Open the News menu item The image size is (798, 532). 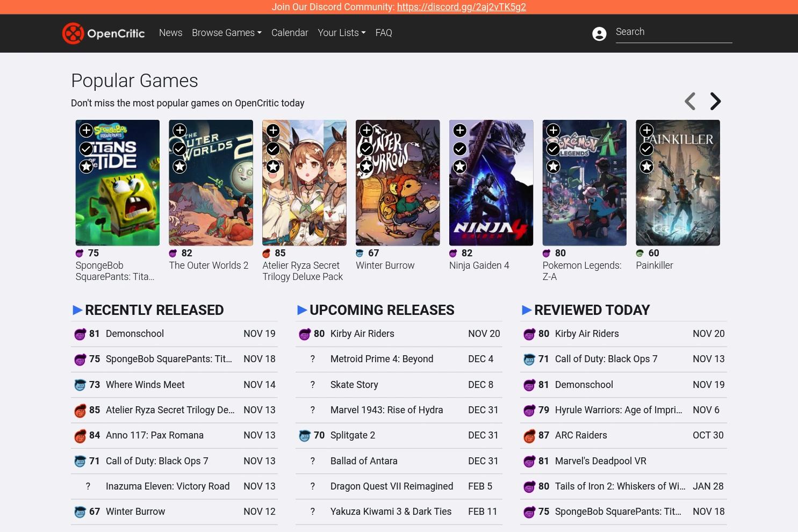point(171,33)
